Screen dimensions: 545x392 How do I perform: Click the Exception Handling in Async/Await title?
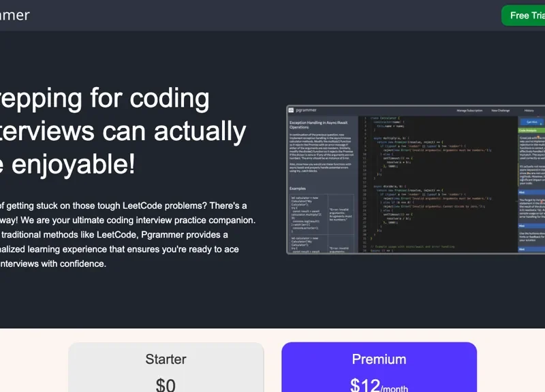[318, 123]
